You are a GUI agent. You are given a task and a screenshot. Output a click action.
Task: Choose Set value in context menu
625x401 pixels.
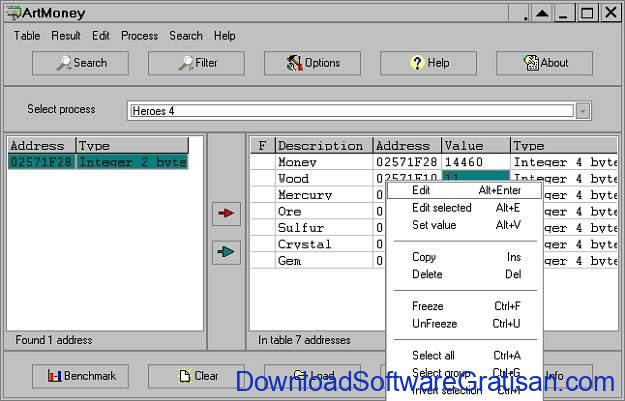coord(465,225)
